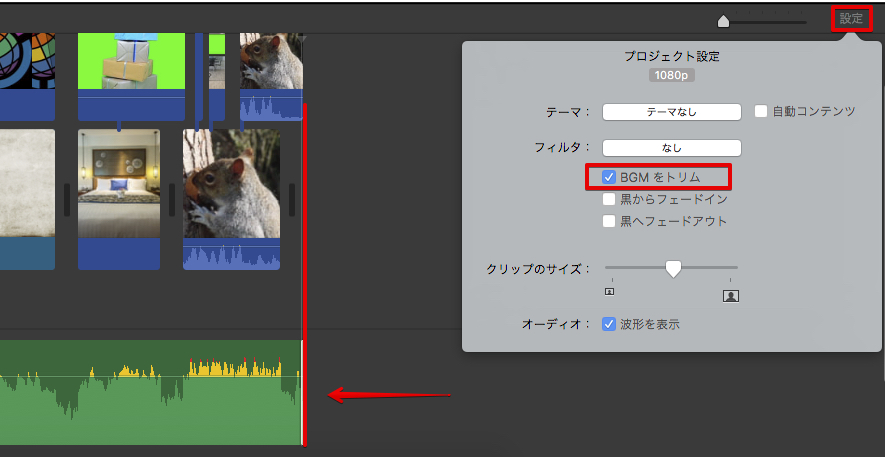Image resolution: width=885 pixels, height=457 pixels.
Task: Select the stained glass clip thumbnail
Action: click(x=27, y=61)
